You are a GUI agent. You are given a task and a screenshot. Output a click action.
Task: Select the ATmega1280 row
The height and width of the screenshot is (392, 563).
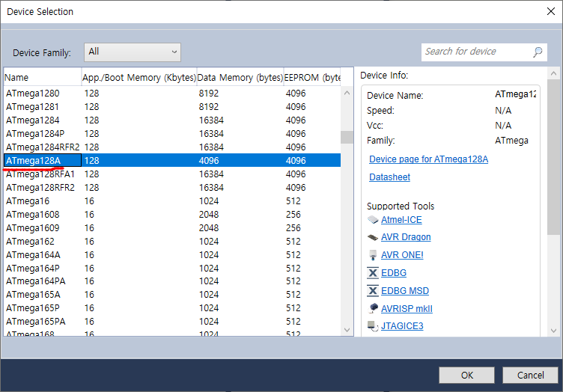point(172,94)
